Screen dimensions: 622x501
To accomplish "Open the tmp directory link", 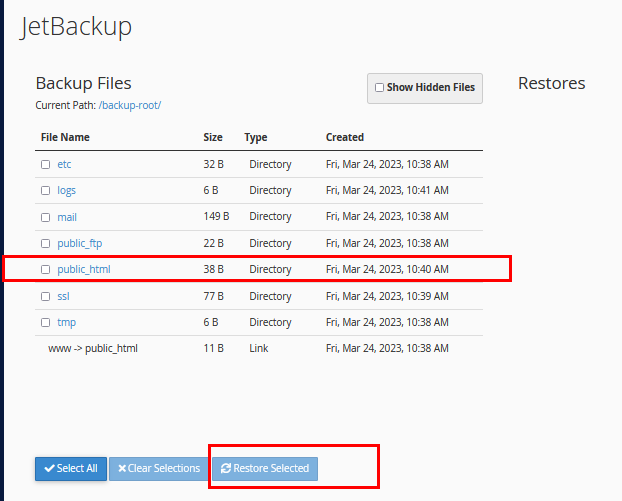I will tap(67, 322).
